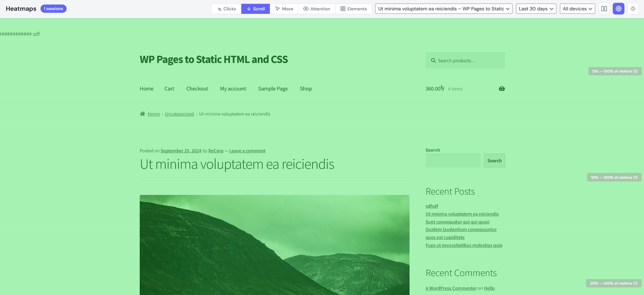Open the page selector dropdown
Screen dimensions: 644x295
point(444,9)
